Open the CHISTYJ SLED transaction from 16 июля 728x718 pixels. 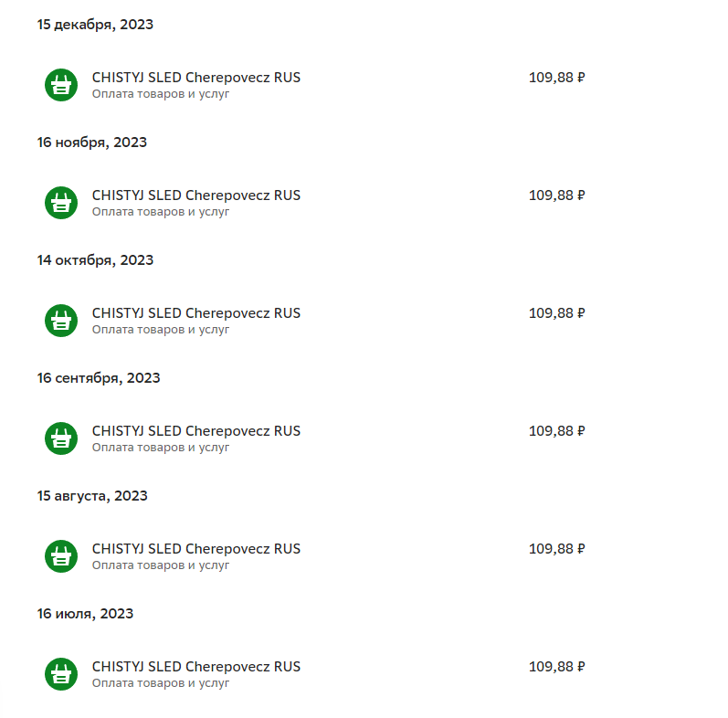pyautogui.click(x=195, y=667)
